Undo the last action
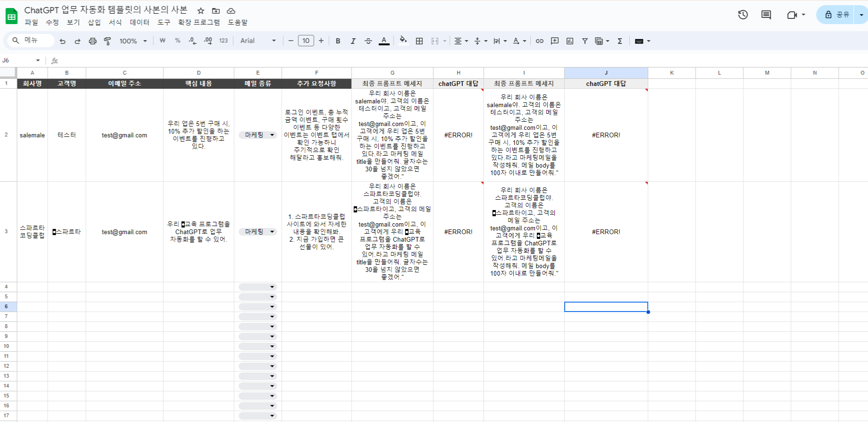The height and width of the screenshot is (422, 868). point(62,41)
